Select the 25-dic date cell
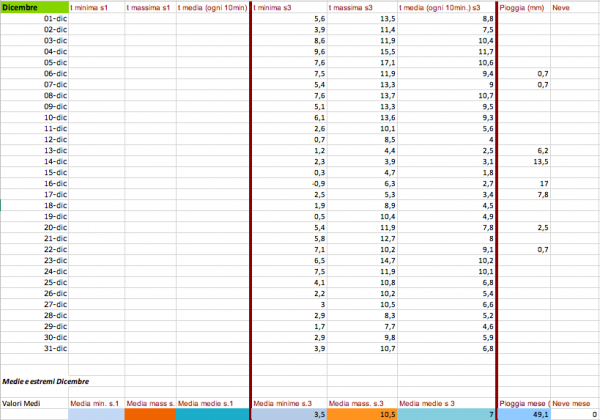The height and width of the screenshot is (420, 600). point(34,282)
